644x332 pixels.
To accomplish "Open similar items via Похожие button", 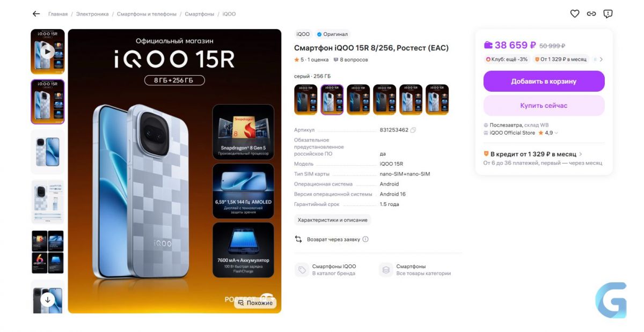I will pos(255,303).
